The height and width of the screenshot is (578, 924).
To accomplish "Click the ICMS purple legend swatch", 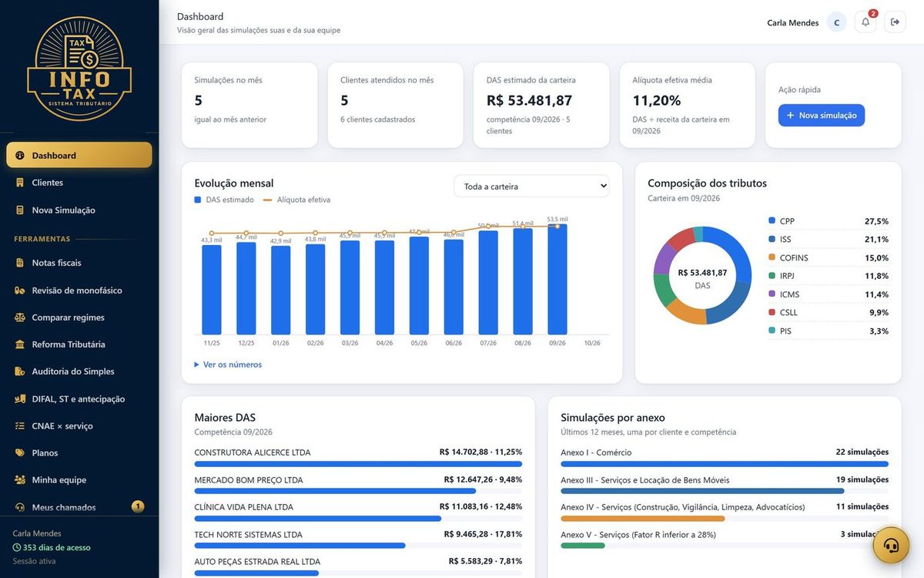I will coord(772,294).
